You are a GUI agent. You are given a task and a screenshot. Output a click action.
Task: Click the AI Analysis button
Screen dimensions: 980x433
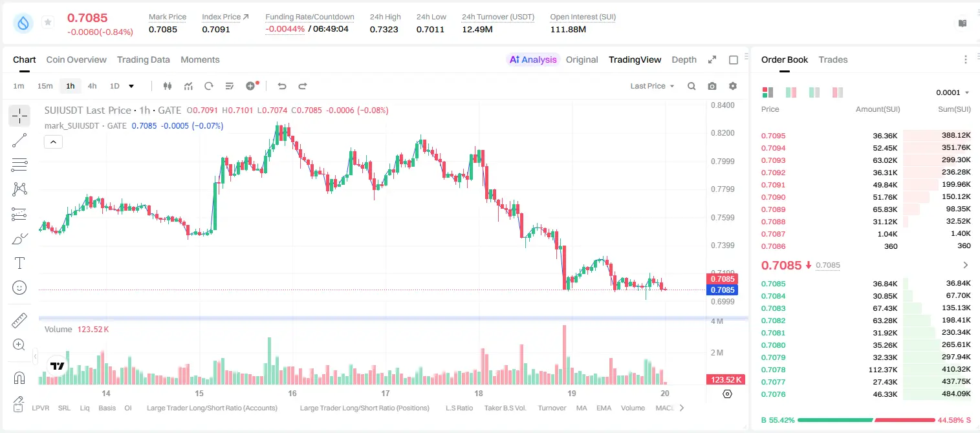tap(533, 59)
